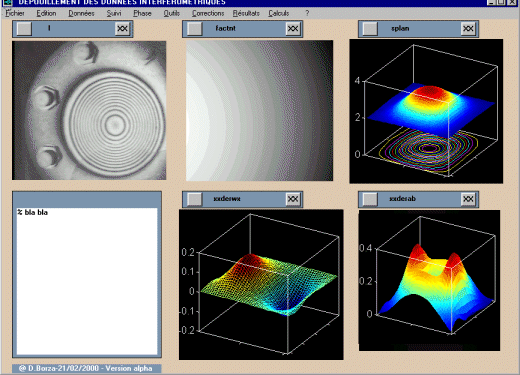Toggle gray square on xxderwx panel
Screen dimensions: 520x375
point(195,199)
